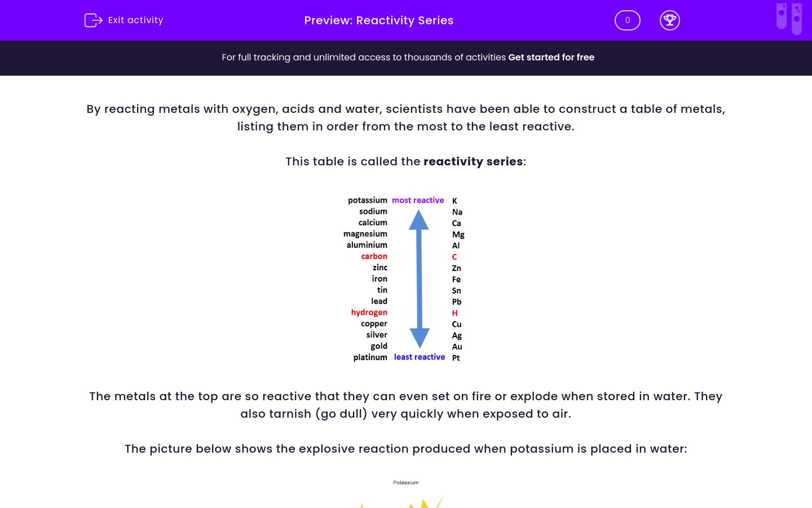Click "platinum" at the bottom of the series
Screen dimensions: 812x508
pyautogui.click(x=370, y=357)
